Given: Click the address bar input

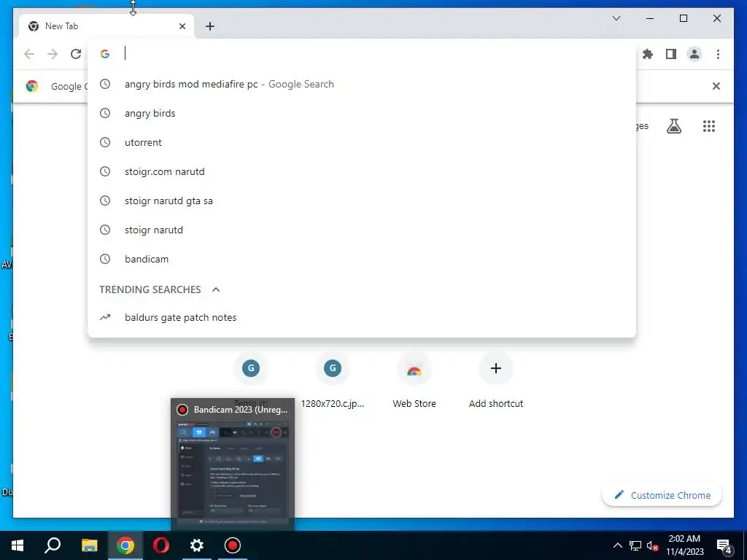Looking at the screenshot, I should coord(362,53).
